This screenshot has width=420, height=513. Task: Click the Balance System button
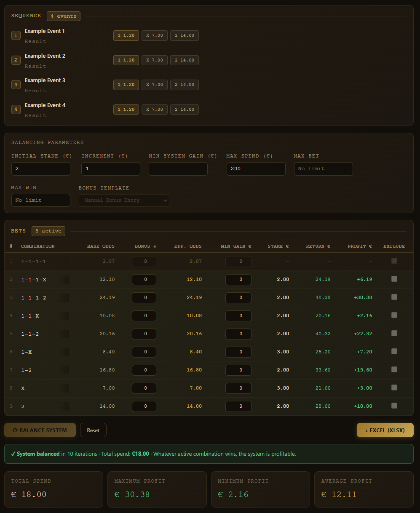(40, 430)
